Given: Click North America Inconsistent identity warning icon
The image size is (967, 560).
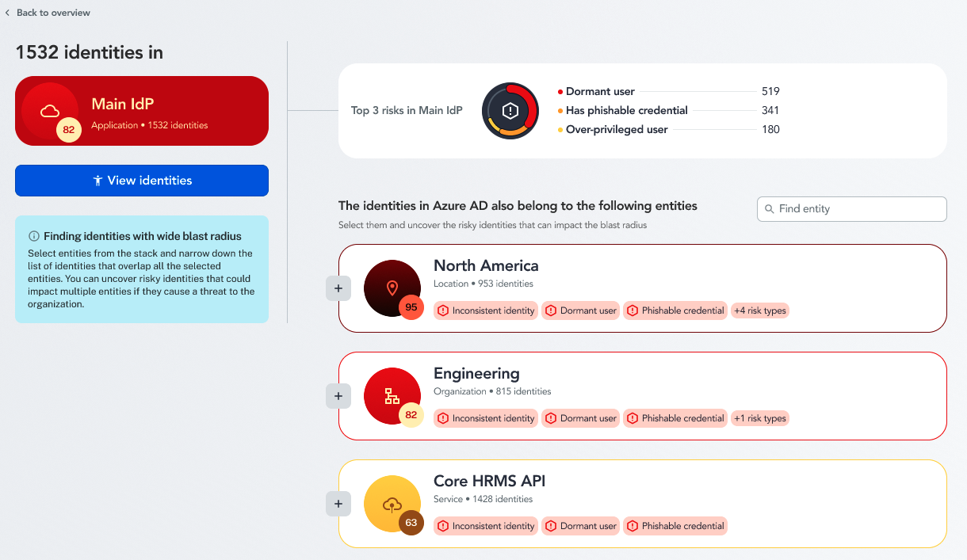Looking at the screenshot, I should pos(443,310).
